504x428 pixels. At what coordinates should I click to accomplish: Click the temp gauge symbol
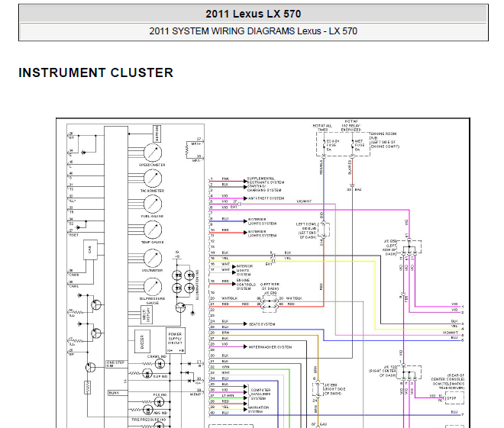[x=153, y=230]
